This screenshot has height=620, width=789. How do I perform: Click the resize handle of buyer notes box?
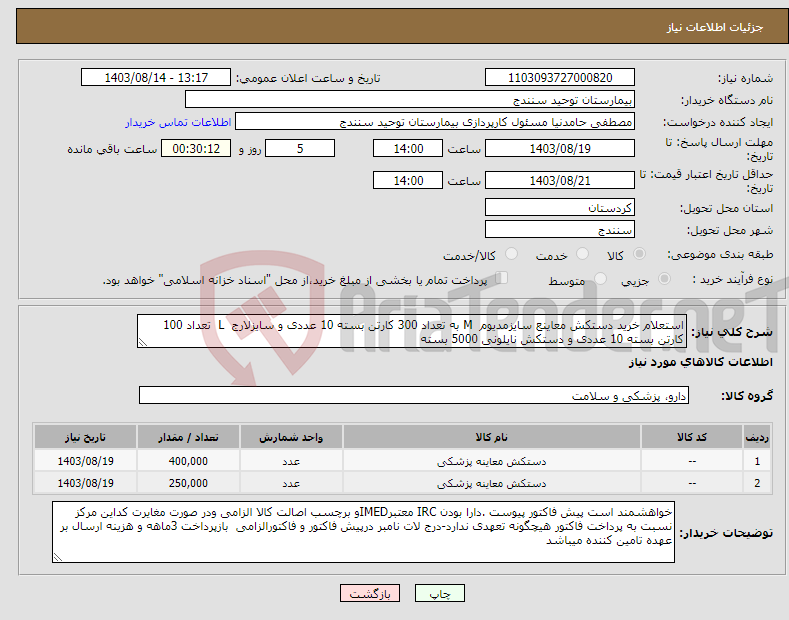[x=58, y=557]
